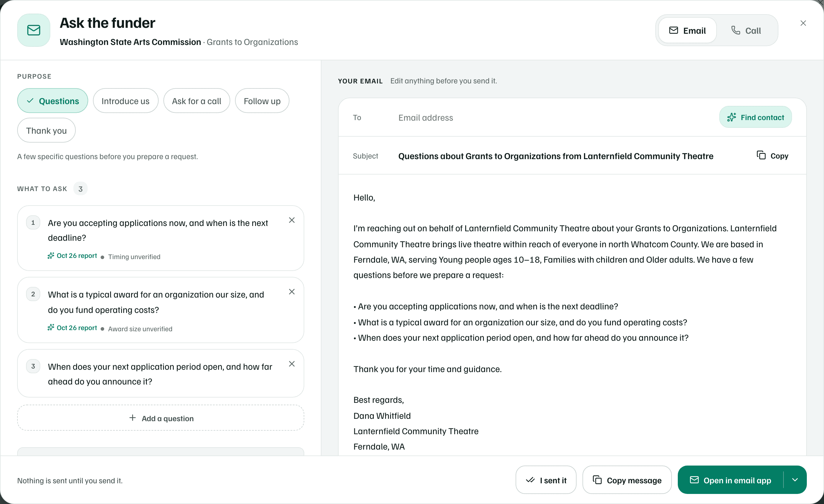Switch to the Email mode tab
824x504 pixels.
click(x=687, y=30)
